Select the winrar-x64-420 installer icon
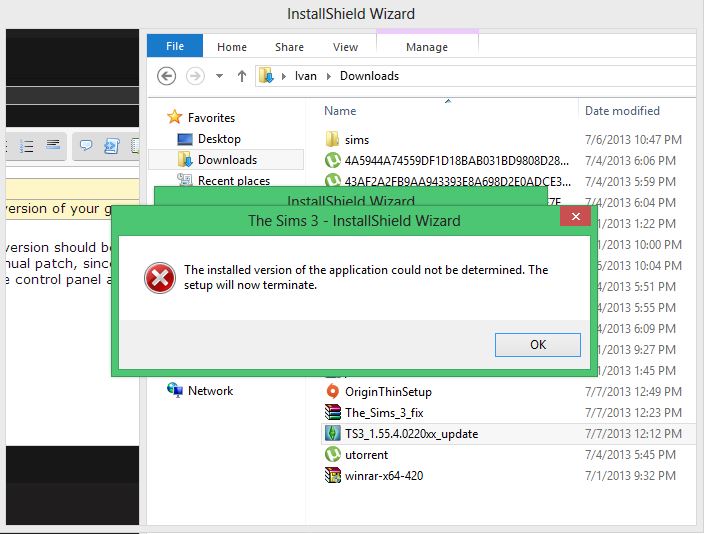 [332, 475]
